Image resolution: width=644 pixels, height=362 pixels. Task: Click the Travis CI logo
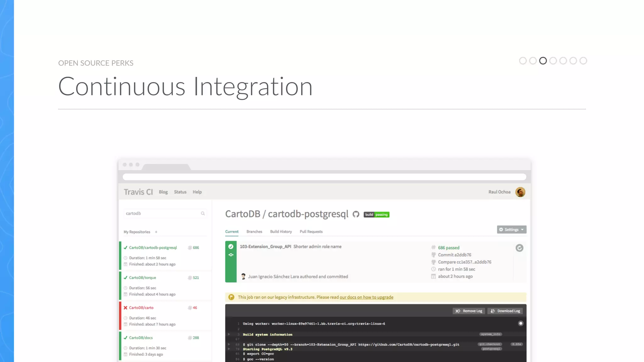pyautogui.click(x=138, y=192)
